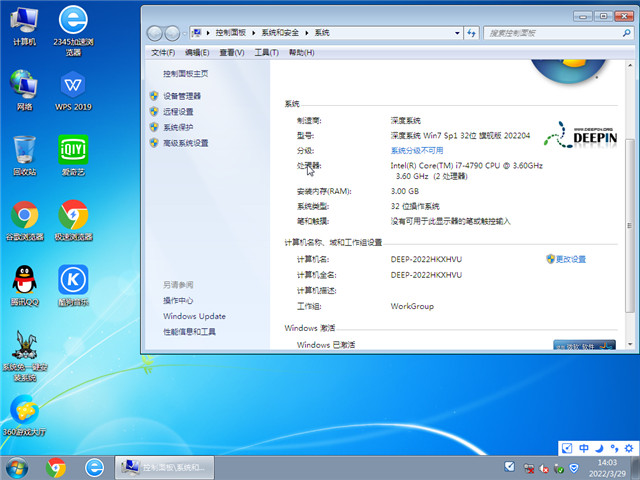Refresh the Control Panel address bar
Screen dimensions: 640x480
click(473, 33)
